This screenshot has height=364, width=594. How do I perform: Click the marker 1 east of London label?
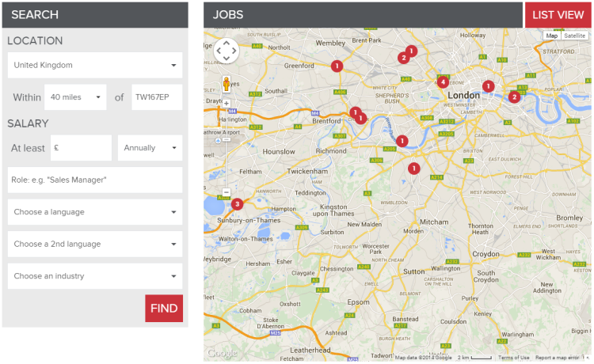(489, 86)
